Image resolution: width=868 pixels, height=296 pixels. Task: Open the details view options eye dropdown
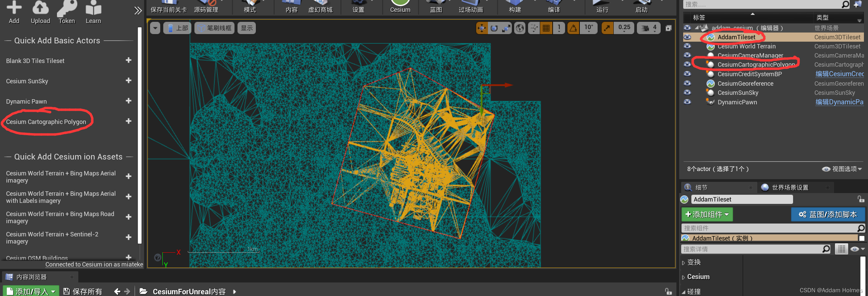pos(858,249)
